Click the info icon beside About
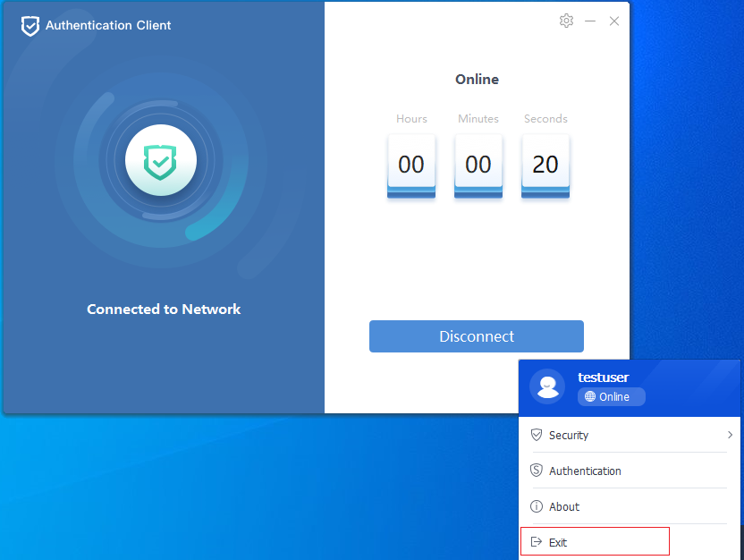The height and width of the screenshot is (560, 744). pos(537,506)
